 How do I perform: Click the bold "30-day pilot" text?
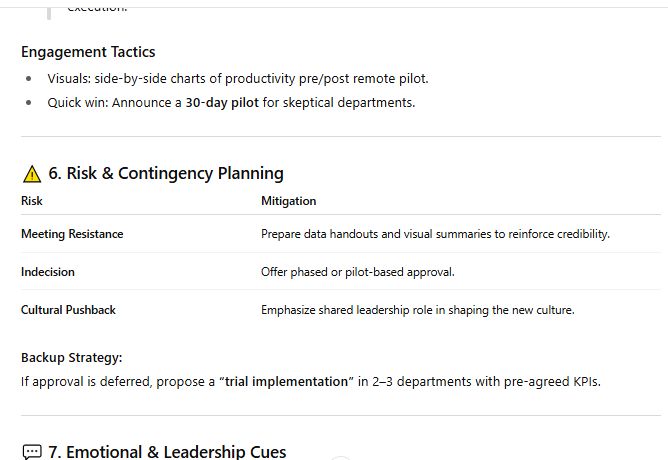coord(222,102)
